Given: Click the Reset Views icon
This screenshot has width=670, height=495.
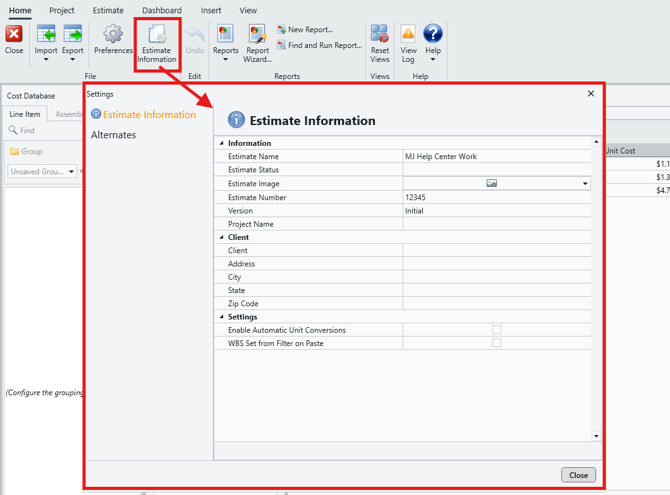Looking at the screenshot, I should tap(380, 36).
